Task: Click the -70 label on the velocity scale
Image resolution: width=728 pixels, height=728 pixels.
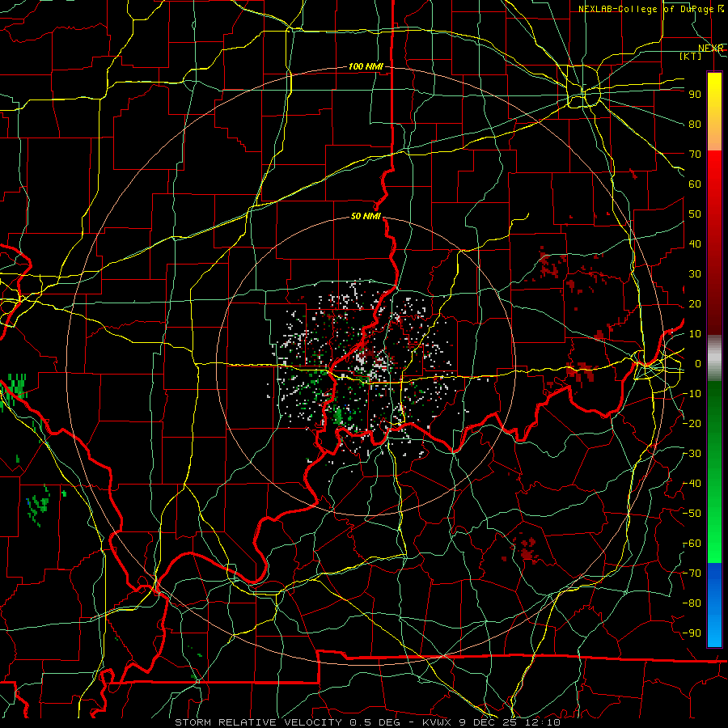Action: (692, 574)
